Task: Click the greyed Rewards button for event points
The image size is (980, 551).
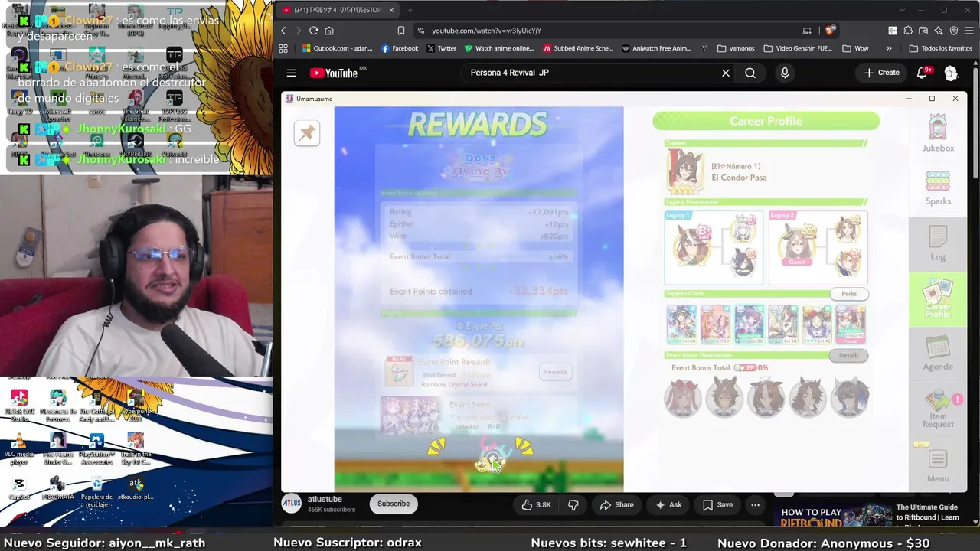Action: pos(555,372)
